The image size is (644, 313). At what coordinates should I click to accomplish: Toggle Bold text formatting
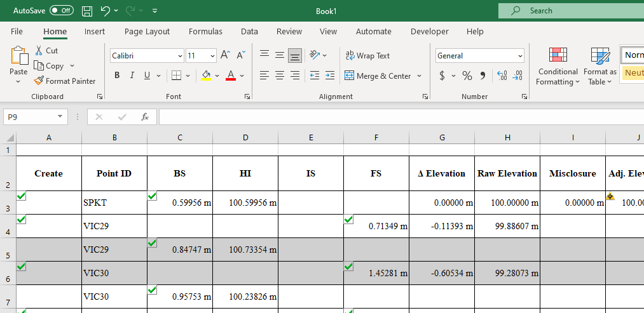tap(117, 76)
